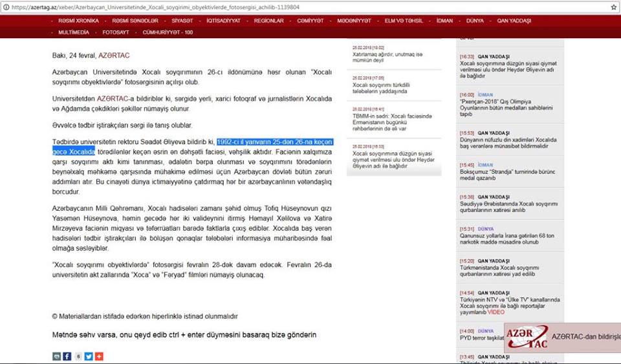The width and height of the screenshot is (621, 364).
Task: Click the share count showing 6
Action: (78, 356)
